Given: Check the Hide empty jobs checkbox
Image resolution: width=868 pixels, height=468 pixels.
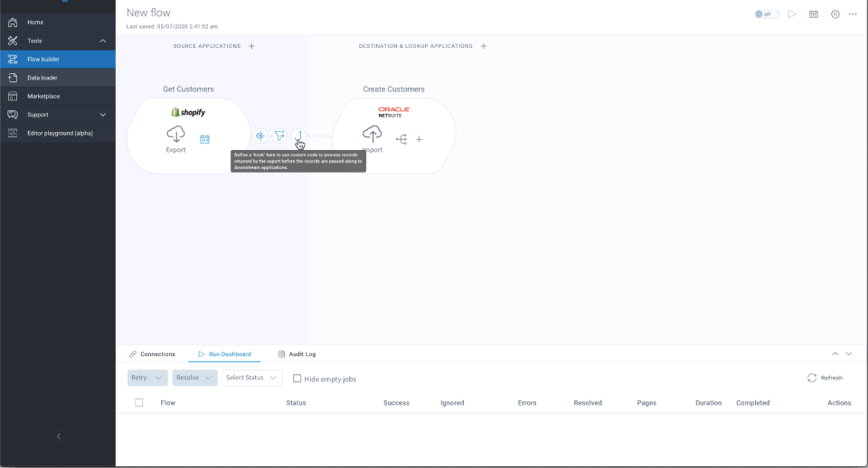Looking at the screenshot, I should [297, 379].
